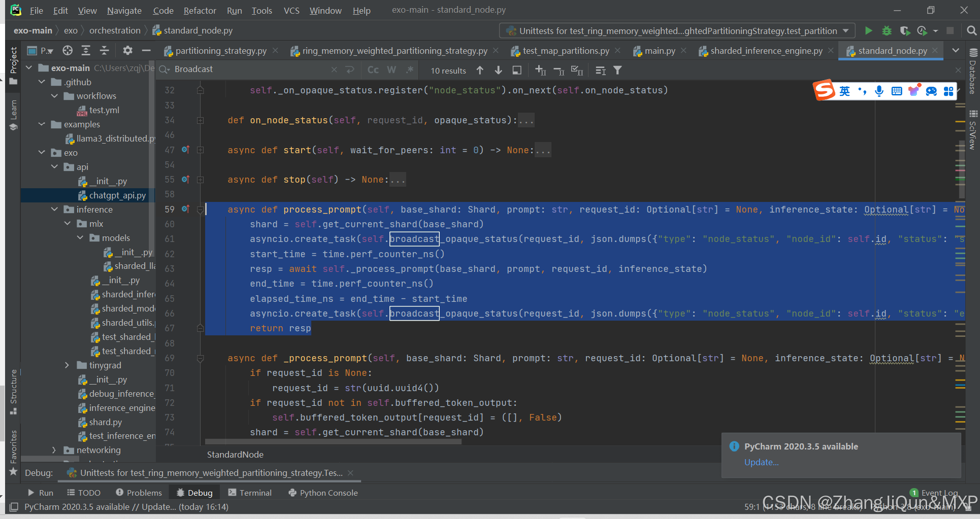The height and width of the screenshot is (519, 980).
Task: Open run configuration dropdown
Action: click(677, 31)
